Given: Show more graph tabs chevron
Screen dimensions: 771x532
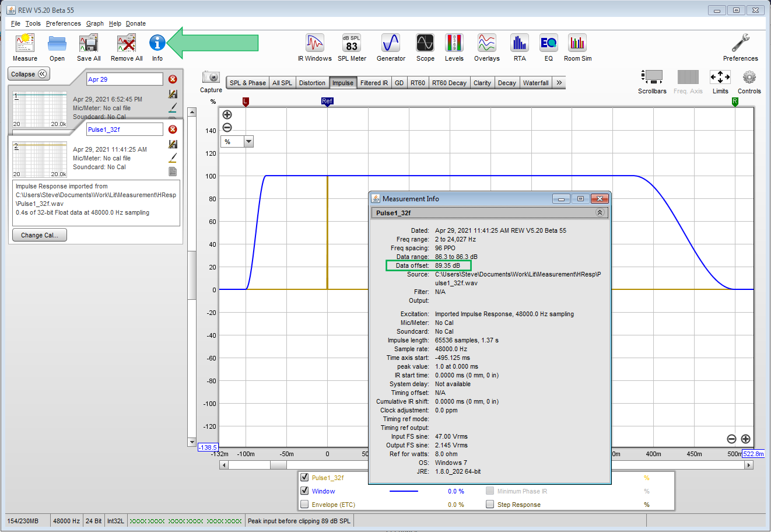Looking at the screenshot, I should [x=559, y=83].
